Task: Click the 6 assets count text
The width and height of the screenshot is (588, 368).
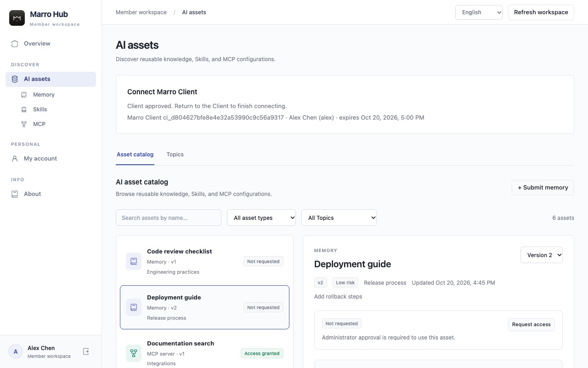Action: tap(563, 218)
